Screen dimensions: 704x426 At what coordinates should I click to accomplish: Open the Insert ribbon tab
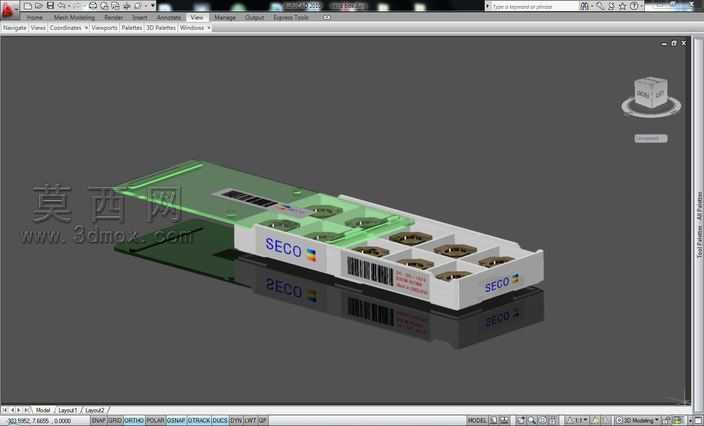pyautogui.click(x=140, y=18)
